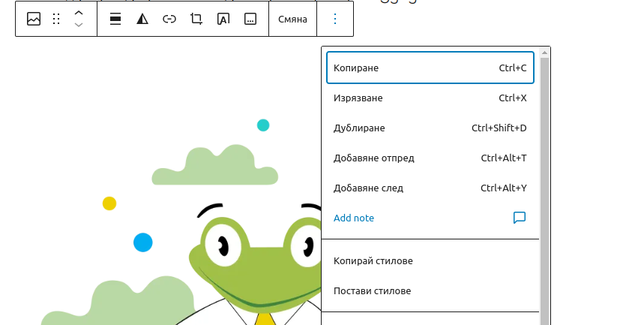This screenshot has width=644, height=325.
Task: Apply duotone filter using triangle icon
Action: click(x=142, y=20)
